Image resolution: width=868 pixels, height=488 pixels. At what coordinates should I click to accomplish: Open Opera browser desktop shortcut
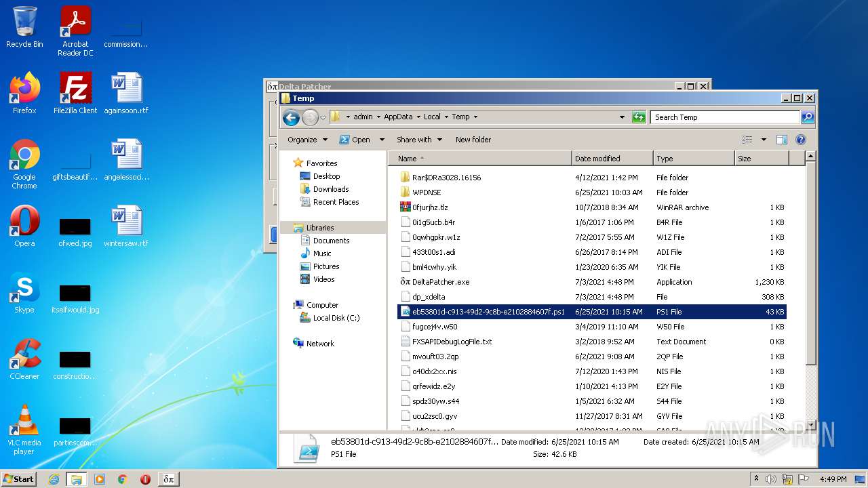[24, 226]
